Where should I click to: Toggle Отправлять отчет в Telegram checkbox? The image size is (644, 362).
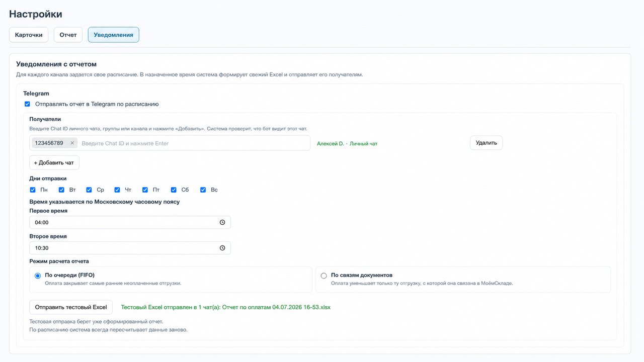pyautogui.click(x=27, y=104)
